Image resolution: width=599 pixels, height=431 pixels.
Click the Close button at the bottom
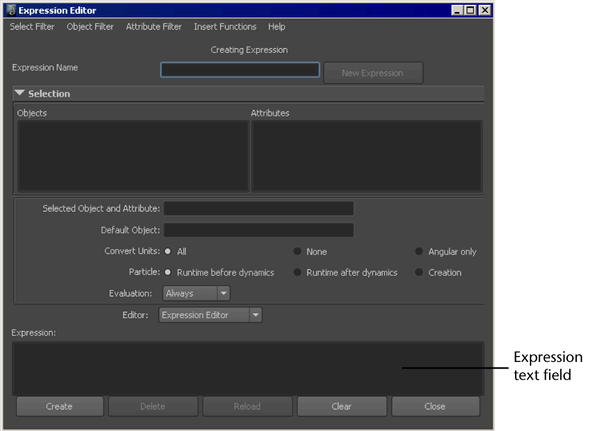pyautogui.click(x=435, y=406)
